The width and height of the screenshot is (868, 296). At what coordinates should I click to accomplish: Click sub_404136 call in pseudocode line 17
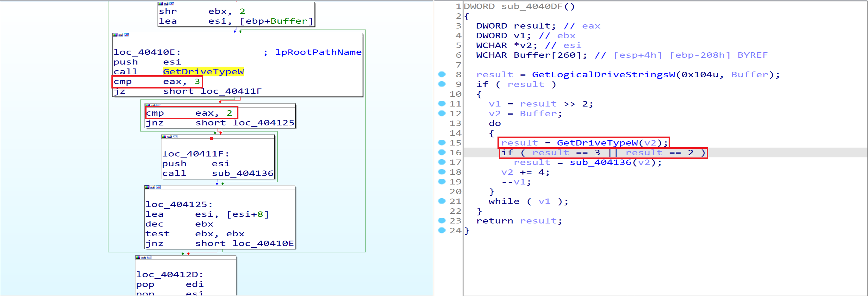click(x=600, y=162)
